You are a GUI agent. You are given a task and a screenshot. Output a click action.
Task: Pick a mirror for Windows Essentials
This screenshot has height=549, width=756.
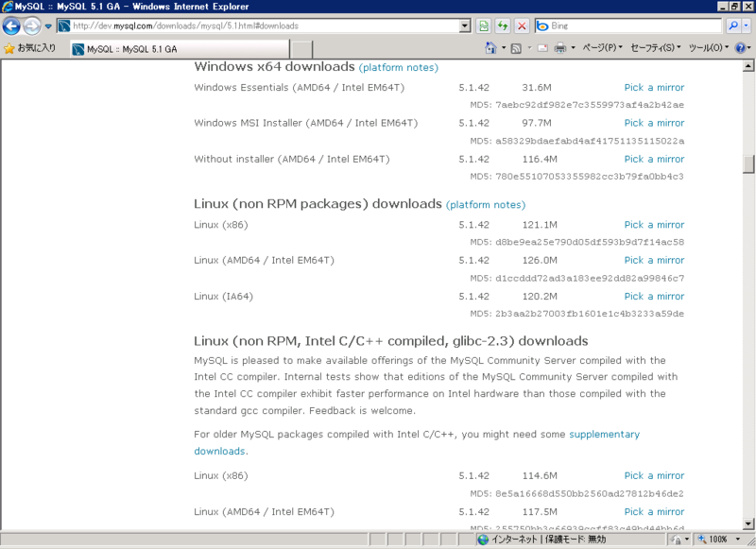tap(654, 87)
